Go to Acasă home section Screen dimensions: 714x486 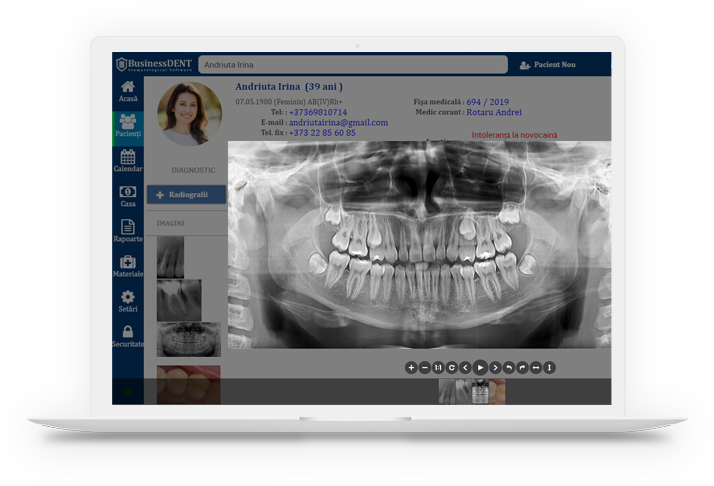[128, 92]
